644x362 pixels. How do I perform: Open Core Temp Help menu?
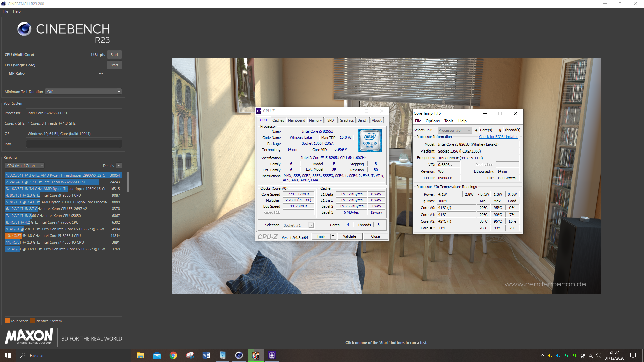pyautogui.click(x=462, y=121)
